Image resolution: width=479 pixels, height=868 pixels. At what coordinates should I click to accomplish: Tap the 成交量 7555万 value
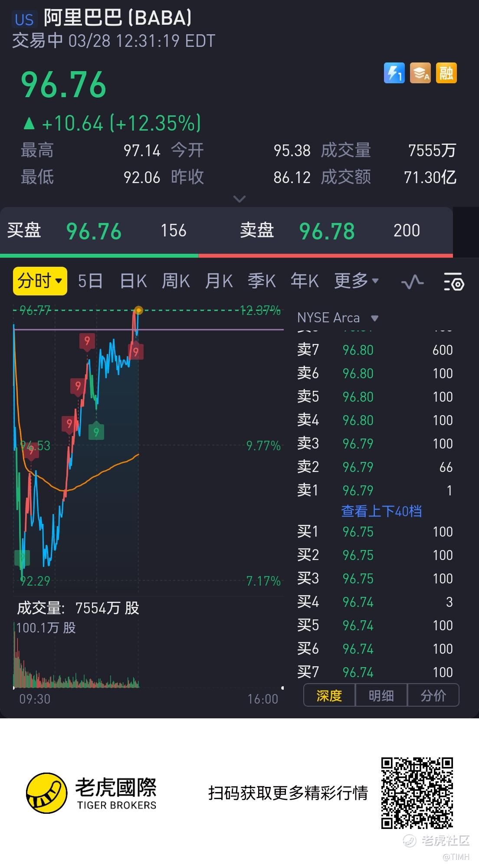click(x=432, y=151)
